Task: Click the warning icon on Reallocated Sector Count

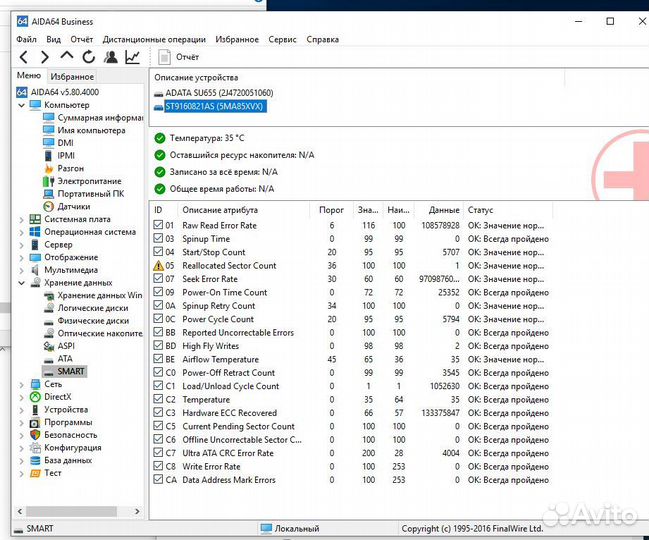Action: pyautogui.click(x=158, y=266)
